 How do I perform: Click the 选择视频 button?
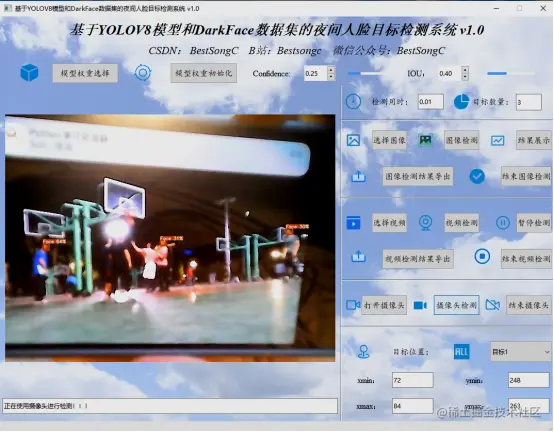[x=389, y=223]
